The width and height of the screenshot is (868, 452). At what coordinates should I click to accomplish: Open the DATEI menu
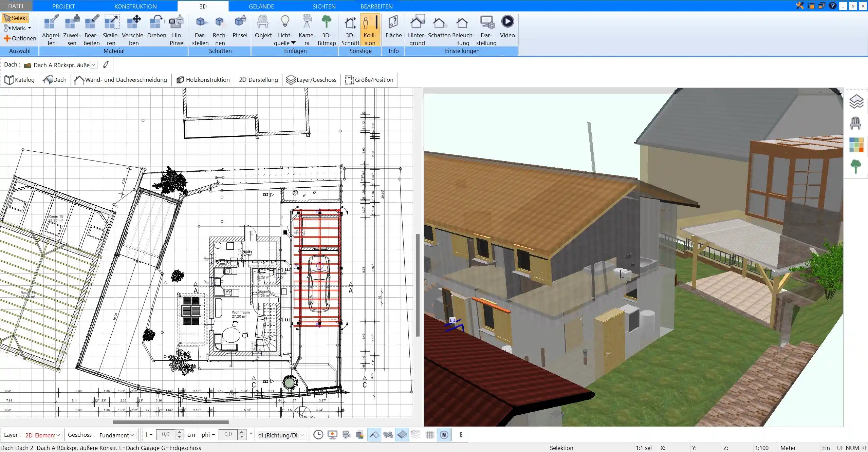click(16, 6)
